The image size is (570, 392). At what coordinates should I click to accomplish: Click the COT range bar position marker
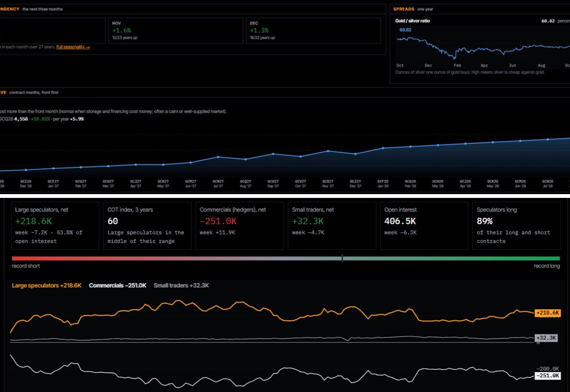pyautogui.click(x=342, y=259)
